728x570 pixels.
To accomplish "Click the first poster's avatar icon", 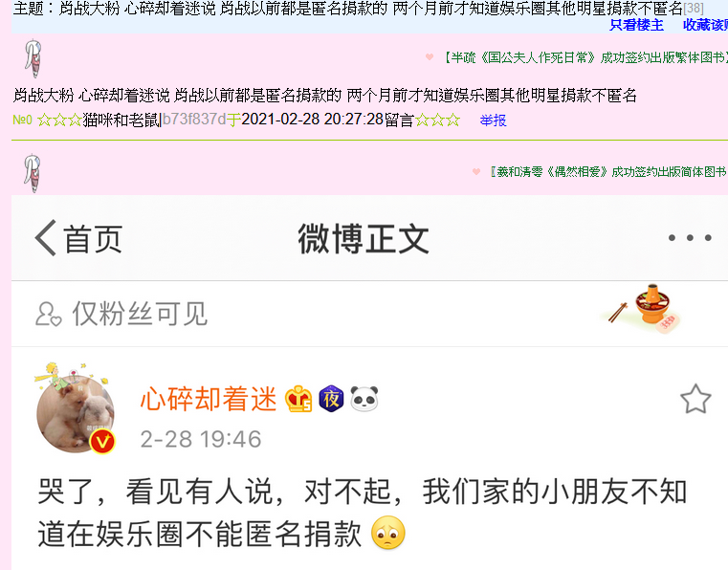I will (x=33, y=58).
